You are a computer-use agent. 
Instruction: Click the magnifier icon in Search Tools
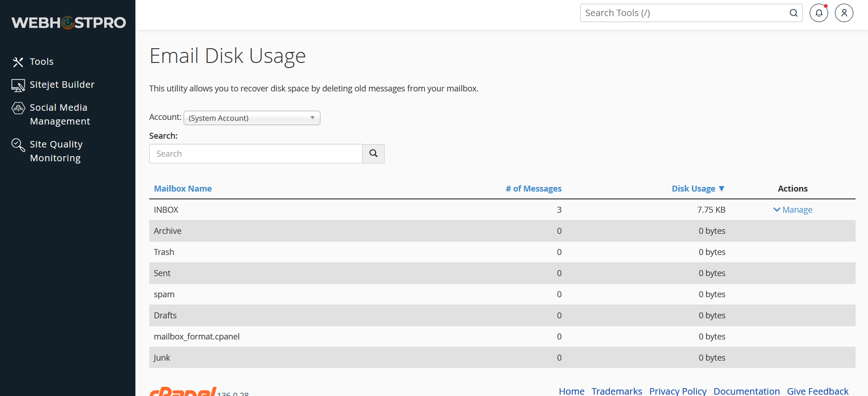[793, 13]
